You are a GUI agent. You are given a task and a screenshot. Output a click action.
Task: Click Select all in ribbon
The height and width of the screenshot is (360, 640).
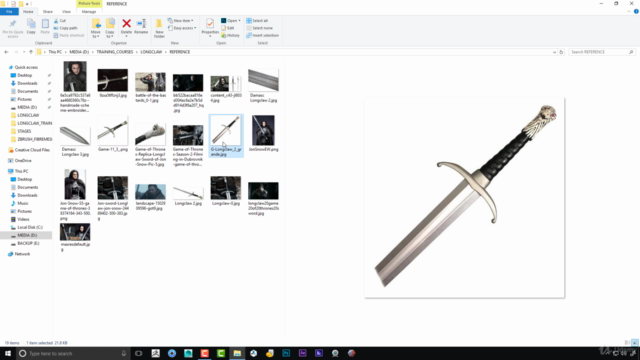(x=257, y=21)
